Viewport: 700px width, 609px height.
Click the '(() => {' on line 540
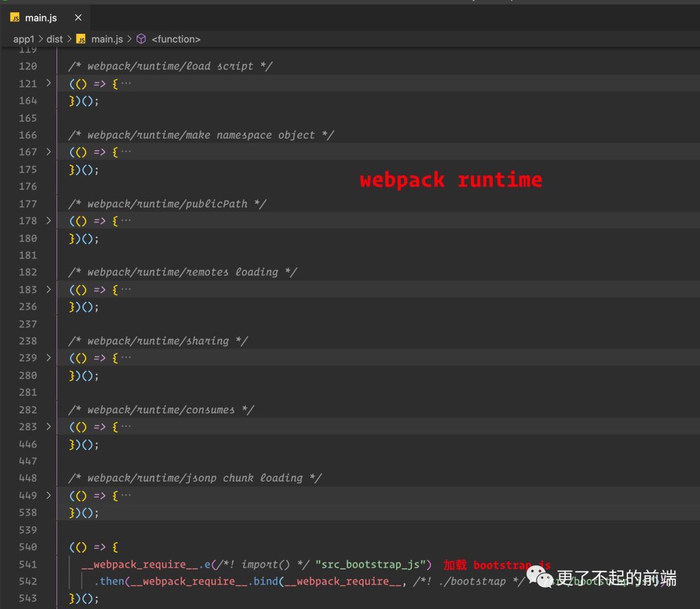pyautogui.click(x=94, y=547)
